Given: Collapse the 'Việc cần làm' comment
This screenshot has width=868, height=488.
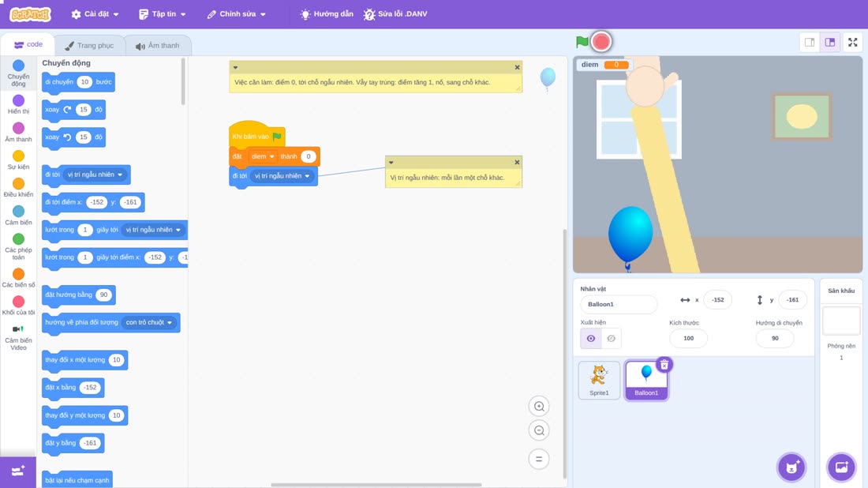Looking at the screenshot, I should (235, 68).
